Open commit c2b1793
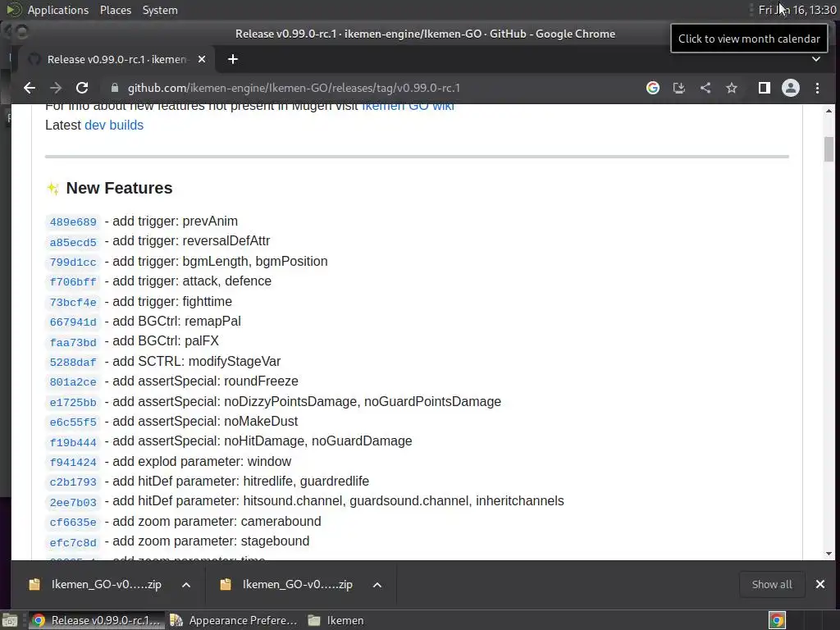The image size is (840, 630). [x=73, y=482]
